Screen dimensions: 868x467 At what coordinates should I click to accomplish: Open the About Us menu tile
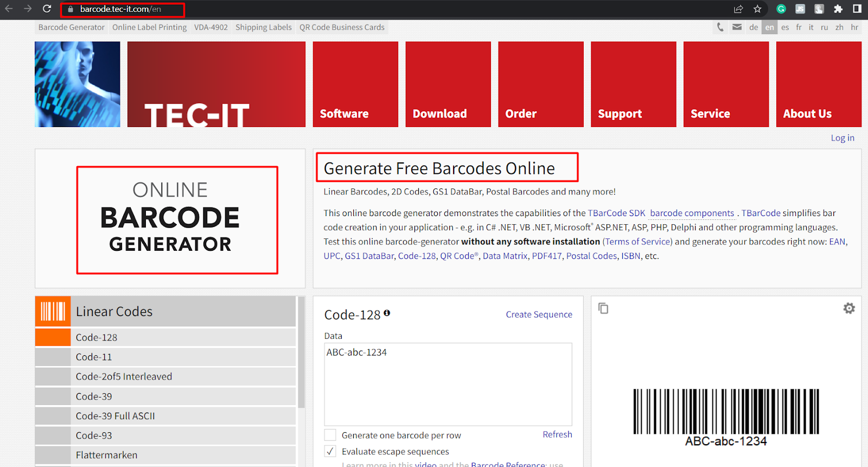pyautogui.click(x=819, y=84)
